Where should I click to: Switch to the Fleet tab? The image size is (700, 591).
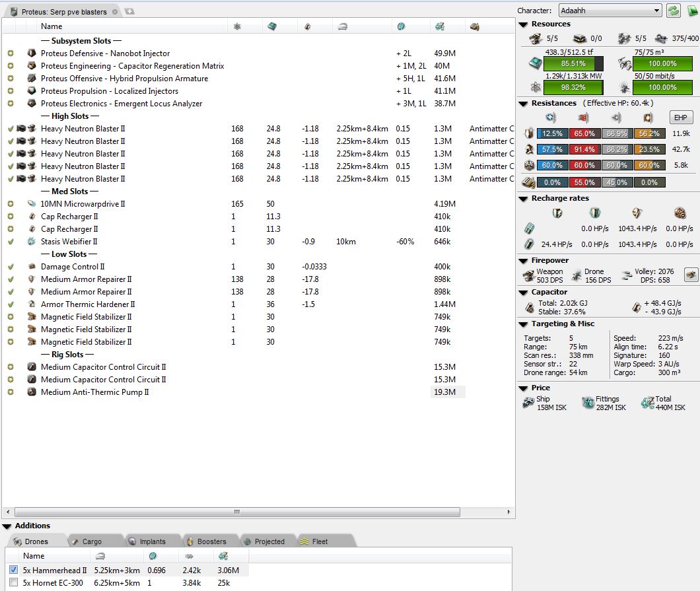click(320, 541)
